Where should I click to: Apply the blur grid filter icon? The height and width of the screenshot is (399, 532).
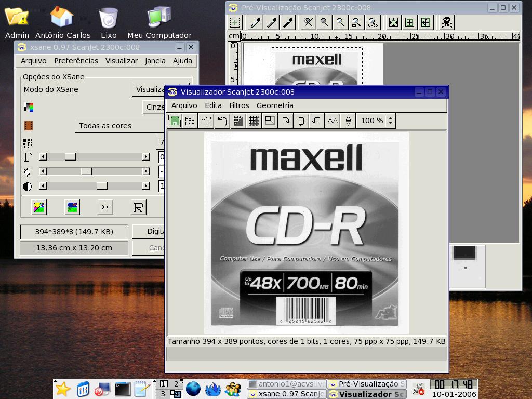tap(254, 121)
